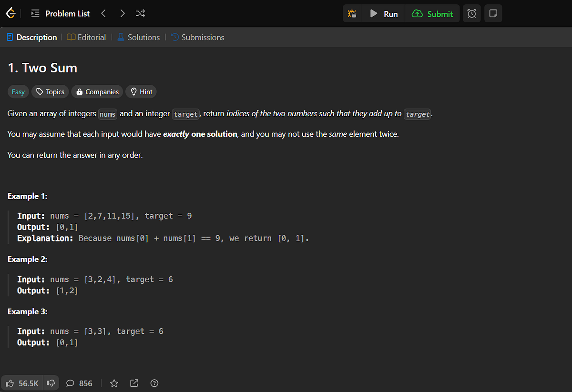The height and width of the screenshot is (392, 572).
Task: Downvote the problem with the thumbs down
Action: (x=51, y=383)
